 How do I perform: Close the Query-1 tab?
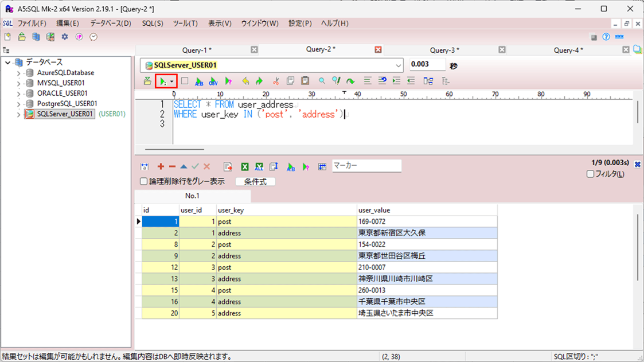[254, 50]
